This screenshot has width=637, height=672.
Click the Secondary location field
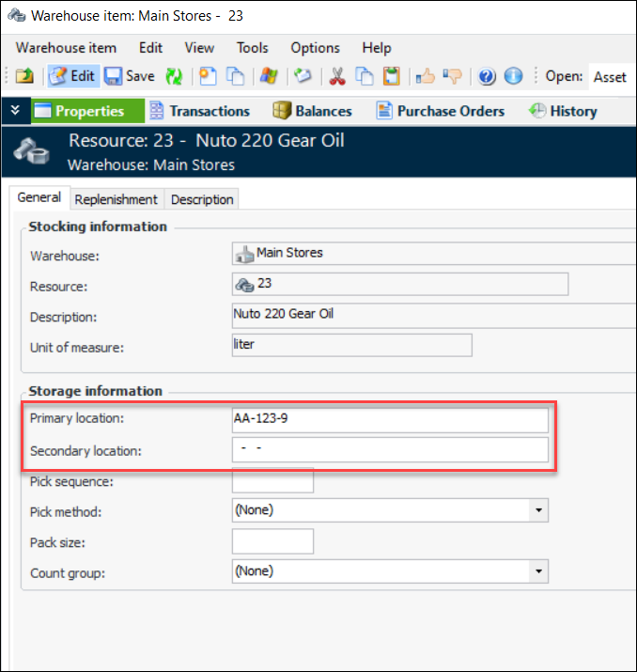click(x=390, y=449)
